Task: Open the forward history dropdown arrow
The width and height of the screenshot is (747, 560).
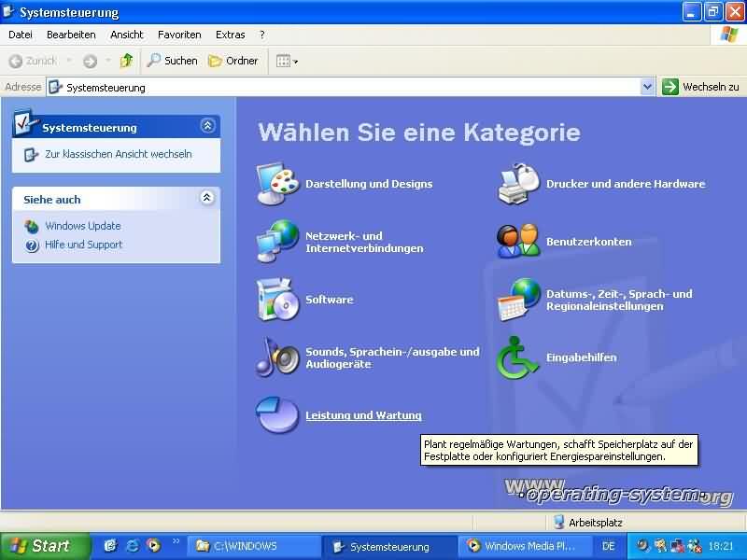Action: [108, 61]
